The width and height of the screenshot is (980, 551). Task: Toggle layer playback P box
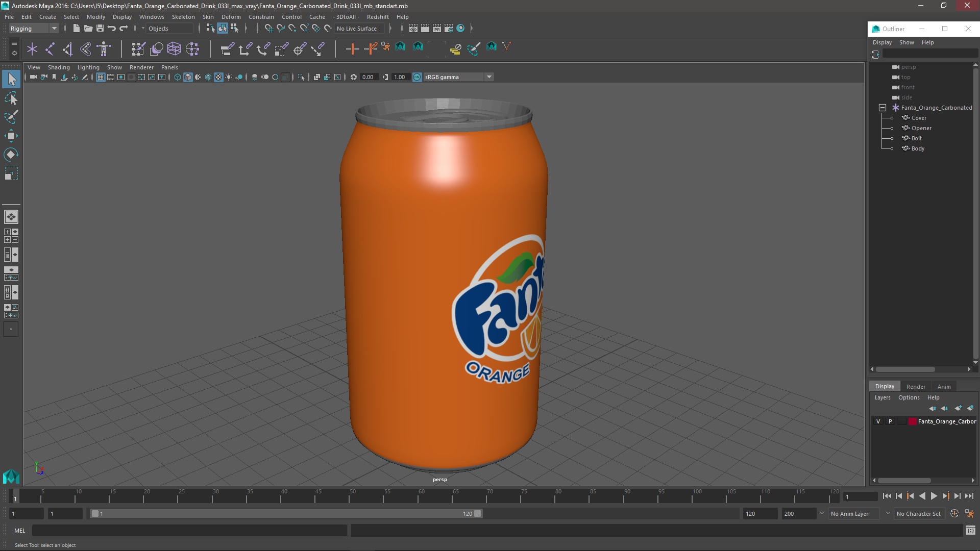pos(890,421)
